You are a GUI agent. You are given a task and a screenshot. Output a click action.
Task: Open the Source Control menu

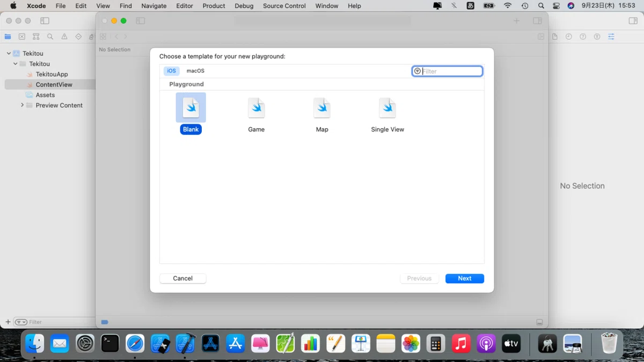click(x=284, y=6)
